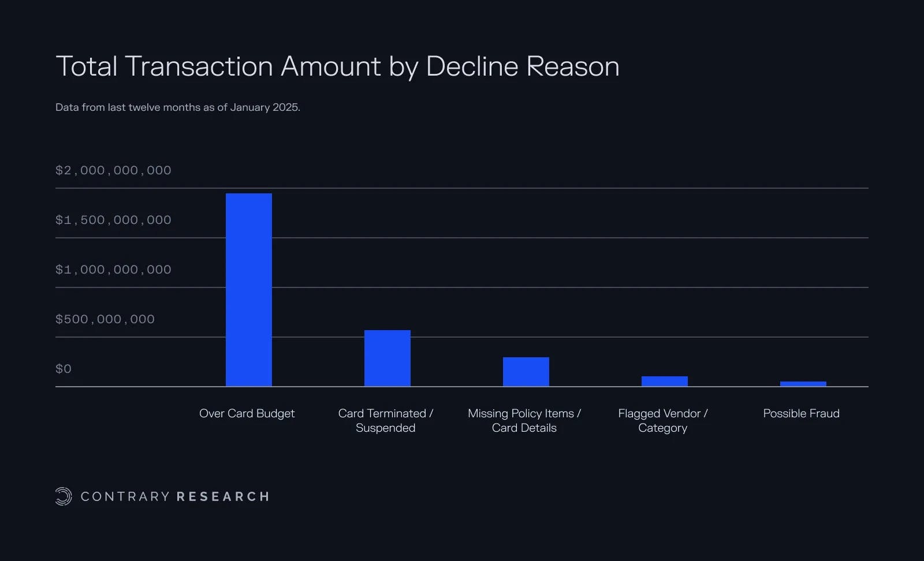Image resolution: width=924 pixels, height=561 pixels.
Task: Click the Contrary Research spiral logo icon
Action: coord(64,496)
